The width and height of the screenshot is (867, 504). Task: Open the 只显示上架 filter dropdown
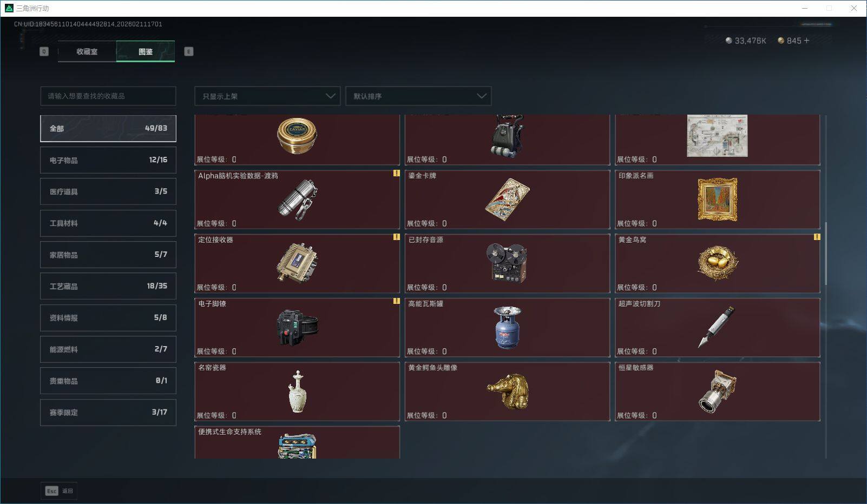click(267, 96)
